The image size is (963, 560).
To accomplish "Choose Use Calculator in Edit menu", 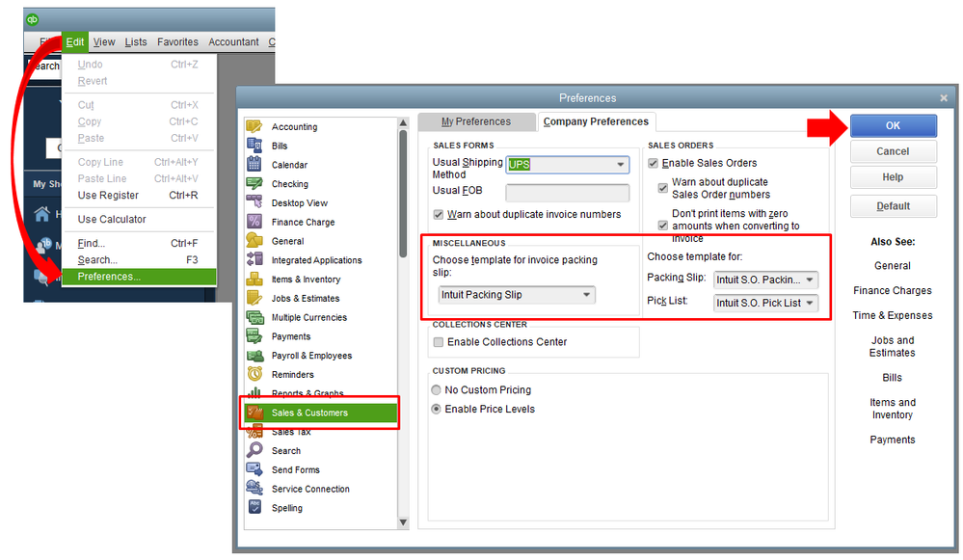I will point(139,219).
